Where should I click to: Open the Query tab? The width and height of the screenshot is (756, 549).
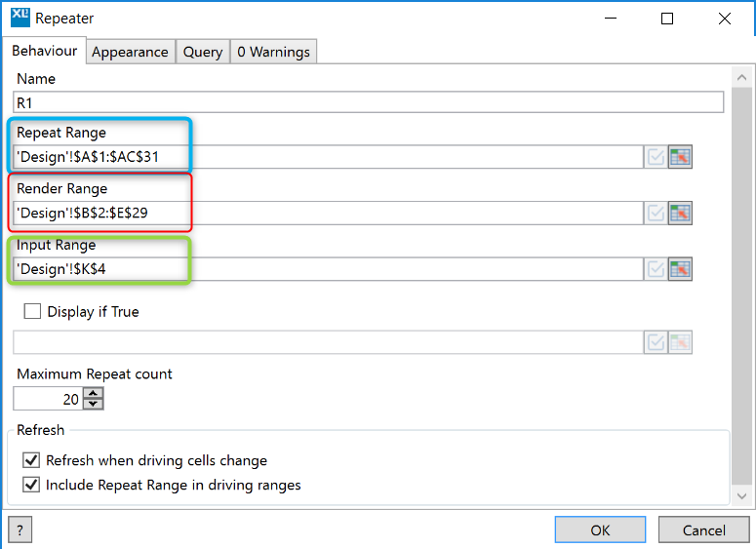pos(203,52)
